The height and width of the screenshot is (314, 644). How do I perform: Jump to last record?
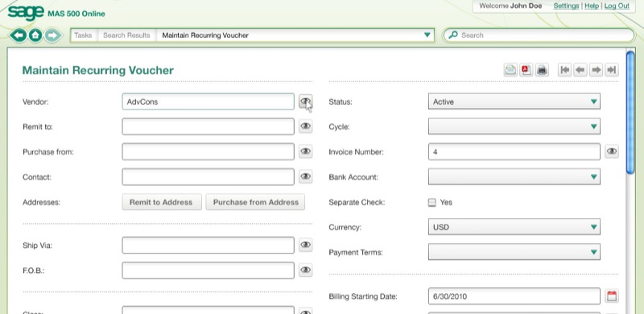point(612,70)
